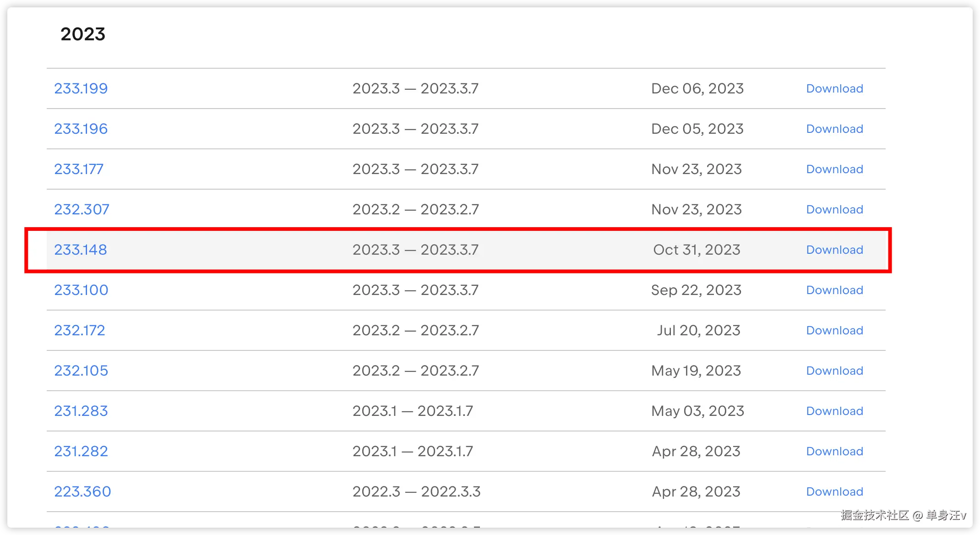Download the Dec 06, 2023 release
Screen dimensions: 980x535
click(x=834, y=88)
